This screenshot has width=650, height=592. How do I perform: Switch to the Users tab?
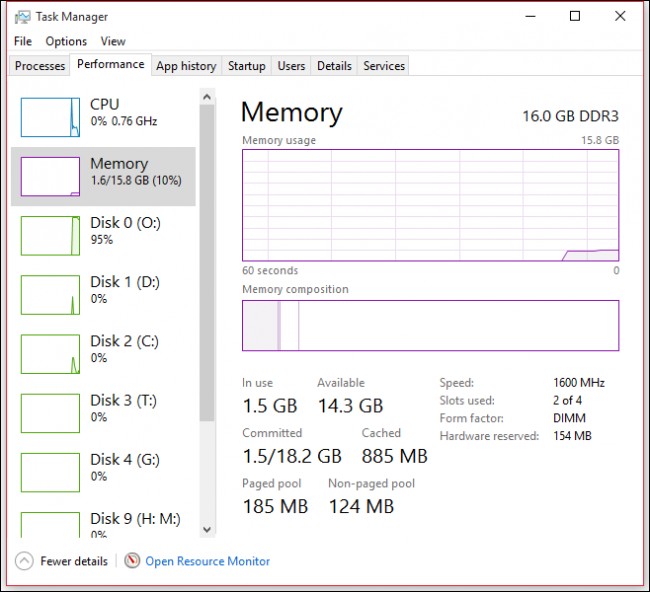(291, 66)
